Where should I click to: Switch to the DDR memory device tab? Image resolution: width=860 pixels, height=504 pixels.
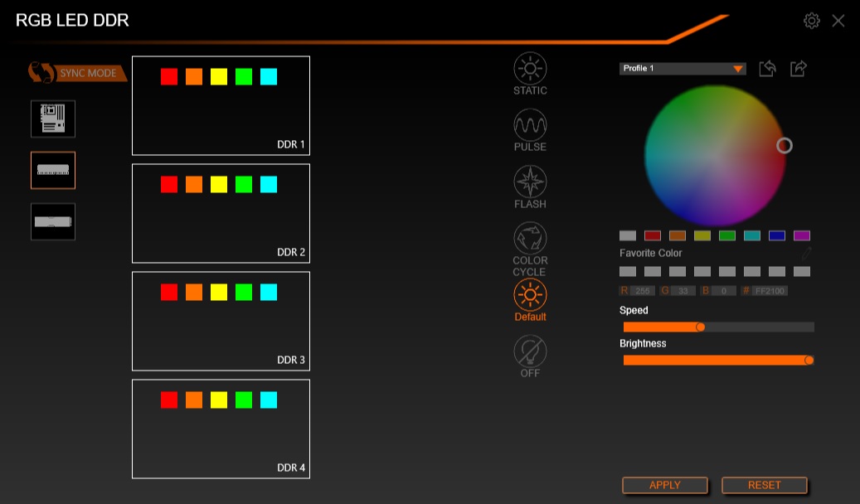[53, 170]
